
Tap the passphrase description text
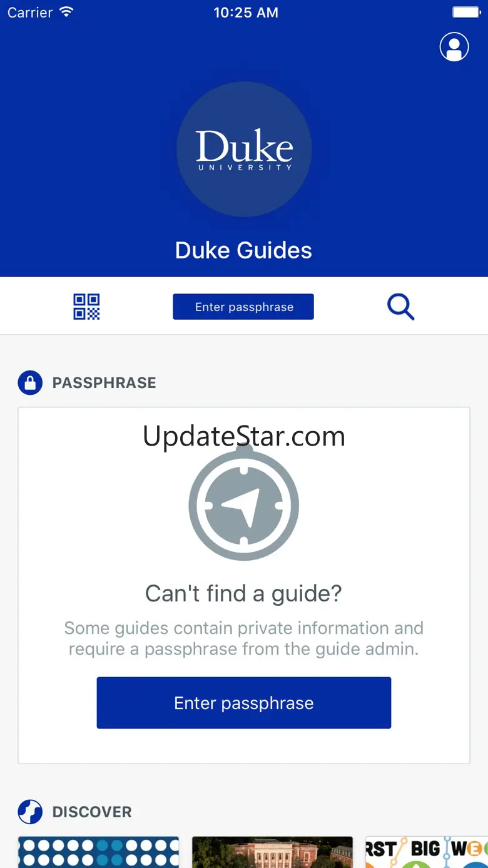click(243, 638)
